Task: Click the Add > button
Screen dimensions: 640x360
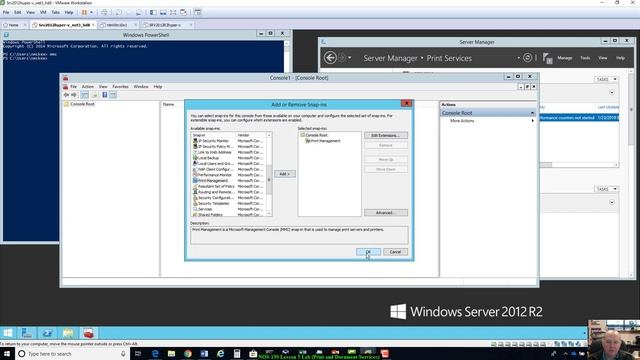Action: tap(284, 174)
